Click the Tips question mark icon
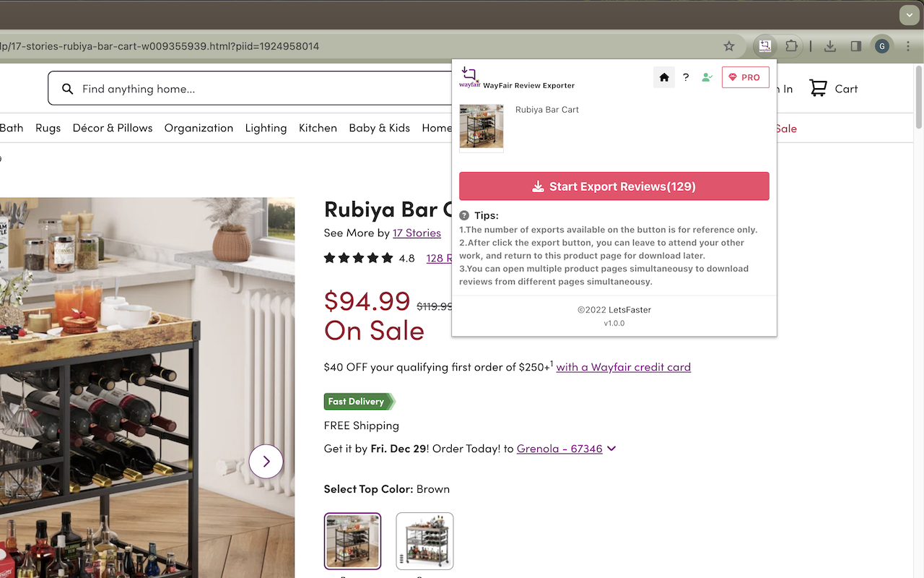The width and height of the screenshot is (924, 578). [464, 215]
